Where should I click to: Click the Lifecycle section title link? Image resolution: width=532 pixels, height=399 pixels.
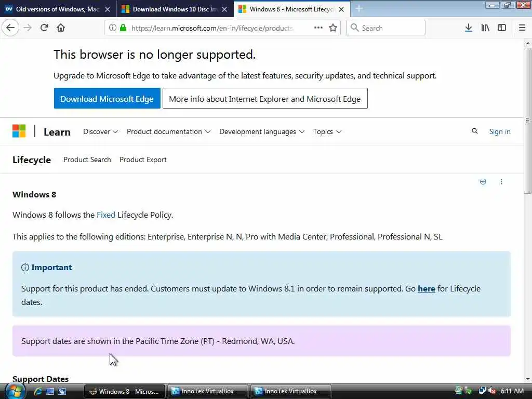tap(32, 160)
